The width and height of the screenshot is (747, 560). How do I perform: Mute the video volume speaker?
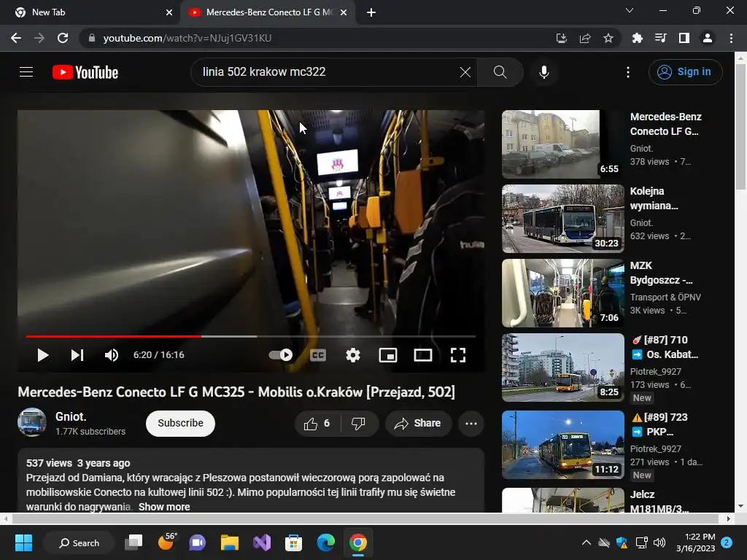pos(112,355)
